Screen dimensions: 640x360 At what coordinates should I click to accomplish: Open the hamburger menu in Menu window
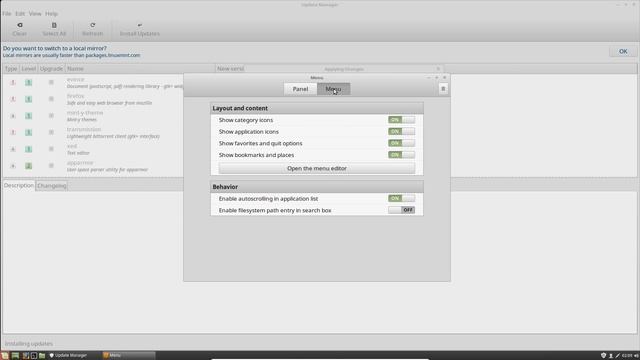[x=443, y=89]
